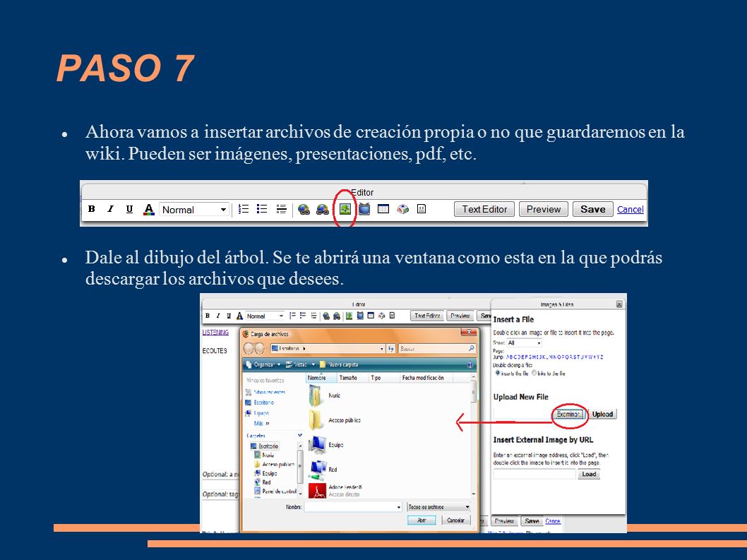Select the Red network item in the file list
The width and height of the screenshot is (747, 560).
(323, 470)
